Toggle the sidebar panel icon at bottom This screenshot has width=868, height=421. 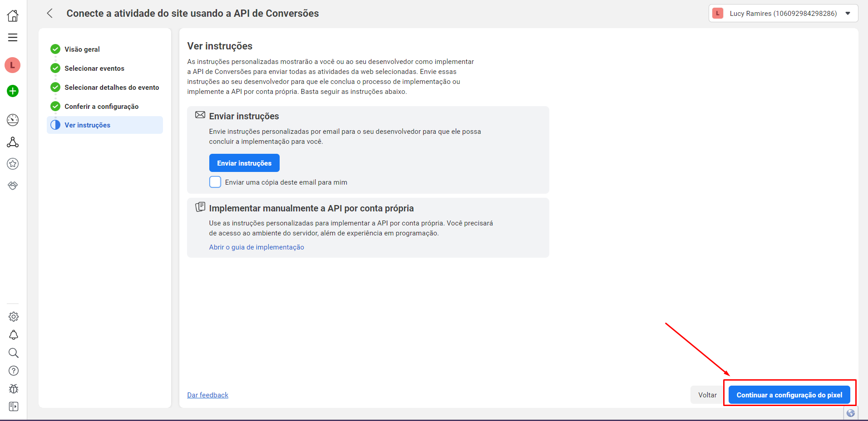point(14,406)
